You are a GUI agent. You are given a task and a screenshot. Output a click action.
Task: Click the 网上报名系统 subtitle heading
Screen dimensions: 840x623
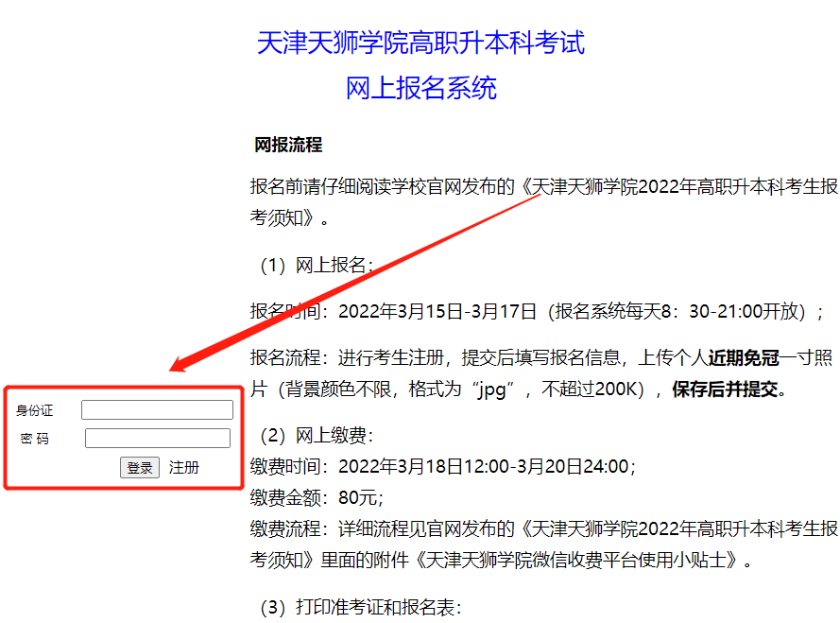420,88
